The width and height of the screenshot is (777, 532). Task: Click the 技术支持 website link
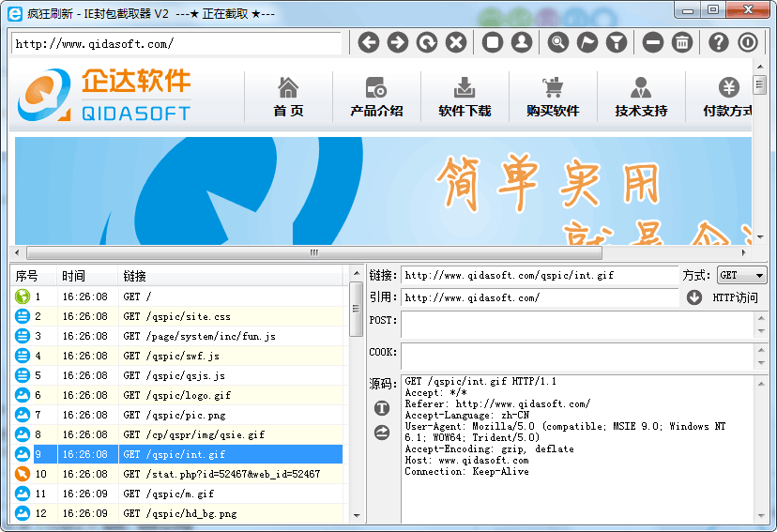pos(641,98)
